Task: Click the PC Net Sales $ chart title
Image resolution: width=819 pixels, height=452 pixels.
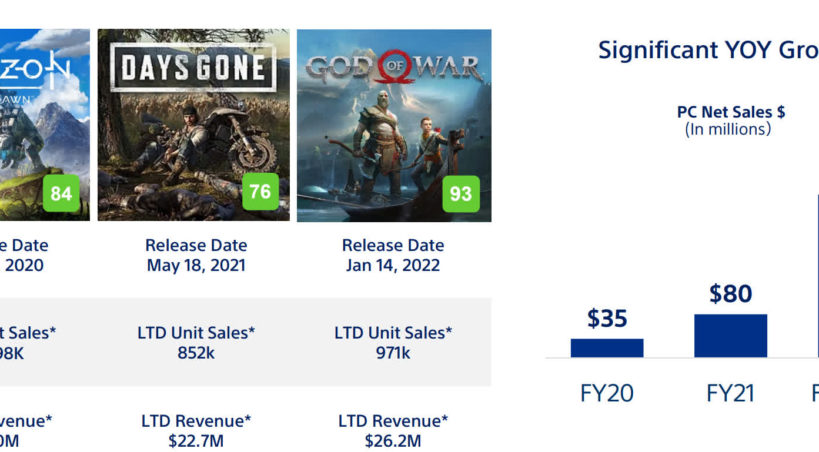Action: (731, 112)
